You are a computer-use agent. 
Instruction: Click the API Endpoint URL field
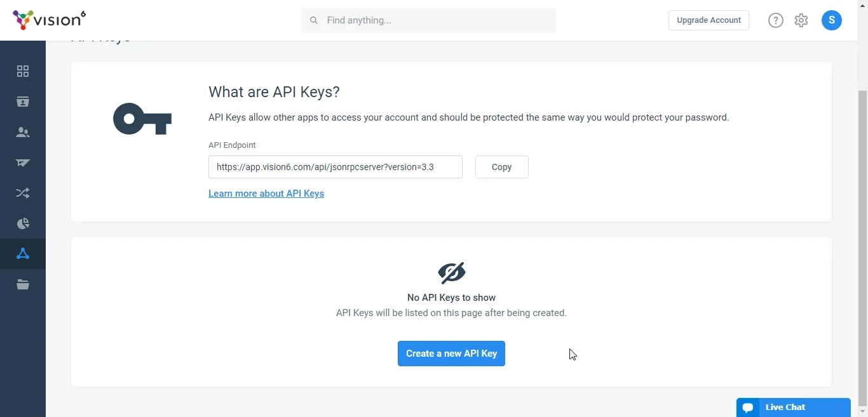(x=336, y=167)
